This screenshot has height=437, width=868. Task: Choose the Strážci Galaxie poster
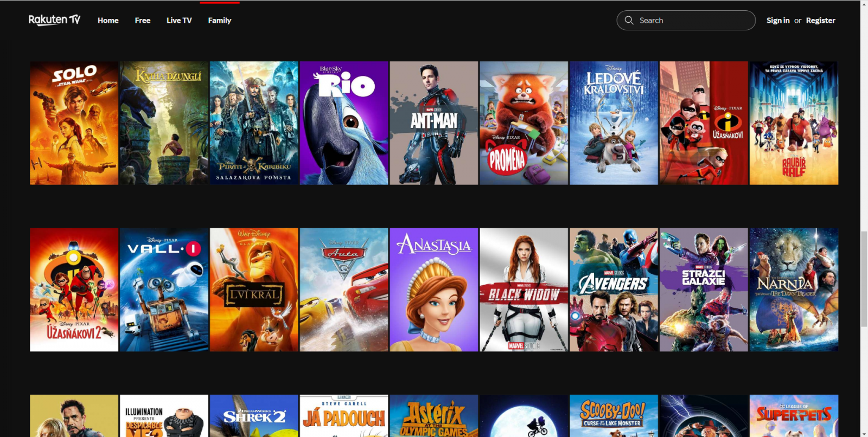(704, 290)
